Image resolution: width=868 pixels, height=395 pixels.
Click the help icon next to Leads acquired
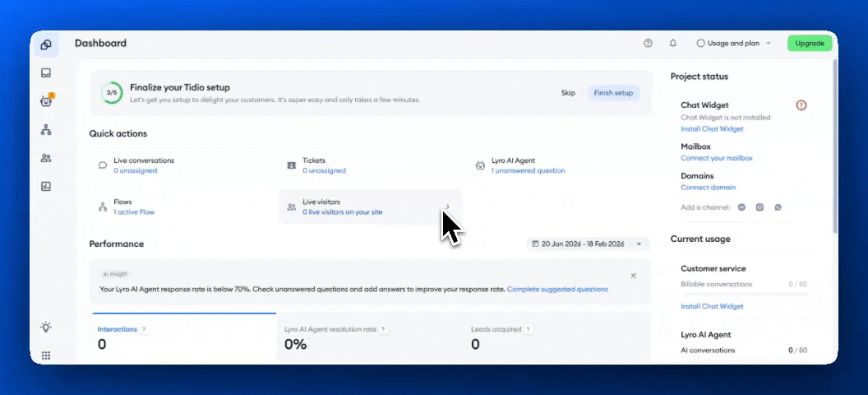[x=528, y=329]
